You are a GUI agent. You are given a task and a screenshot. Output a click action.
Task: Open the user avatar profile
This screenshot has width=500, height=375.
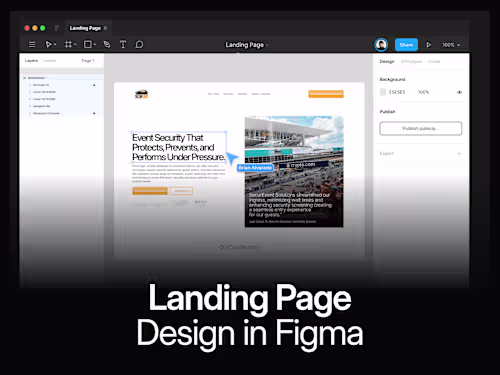(381, 45)
